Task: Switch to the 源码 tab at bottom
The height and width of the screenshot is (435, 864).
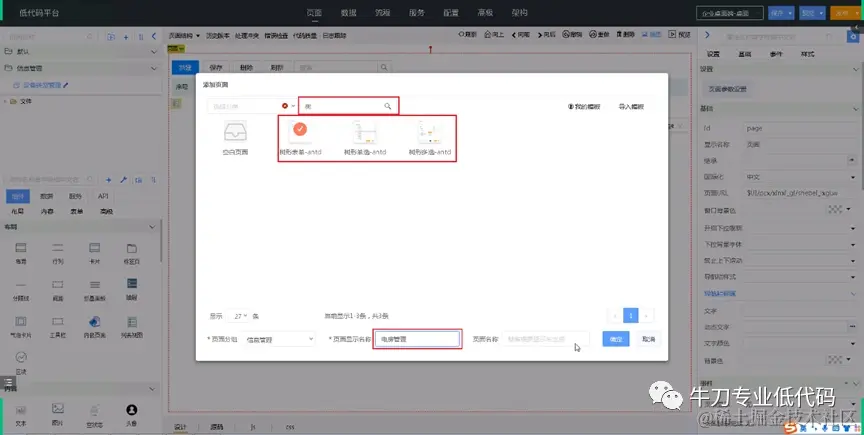Action: pyautogui.click(x=217, y=427)
